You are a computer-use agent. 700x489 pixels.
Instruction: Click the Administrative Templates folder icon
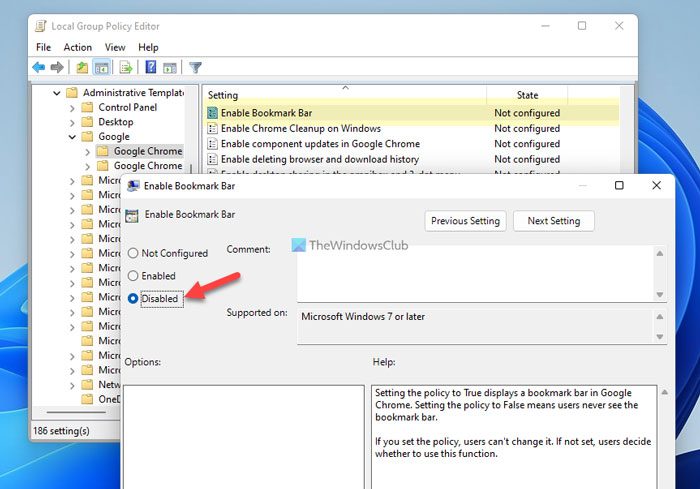pyautogui.click(x=72, y=93)
